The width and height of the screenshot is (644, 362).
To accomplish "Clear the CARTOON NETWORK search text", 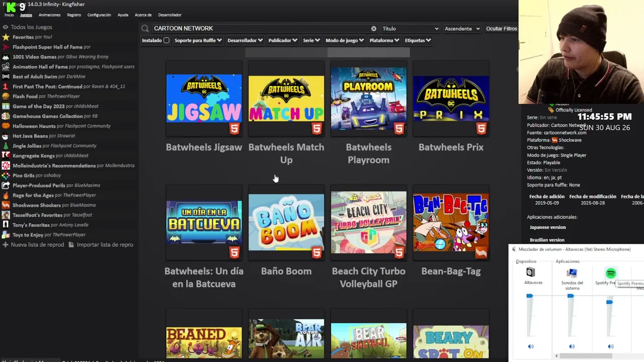I will tap(373, 29).
